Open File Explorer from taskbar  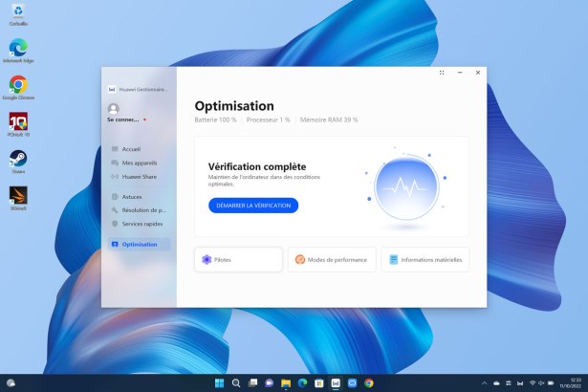tap(286, 383)
